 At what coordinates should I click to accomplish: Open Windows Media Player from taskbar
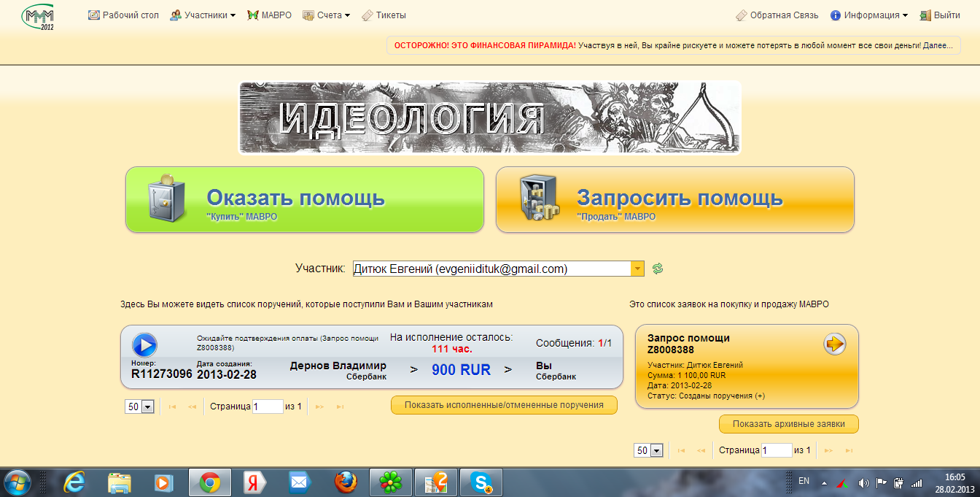tap(164, 482)
